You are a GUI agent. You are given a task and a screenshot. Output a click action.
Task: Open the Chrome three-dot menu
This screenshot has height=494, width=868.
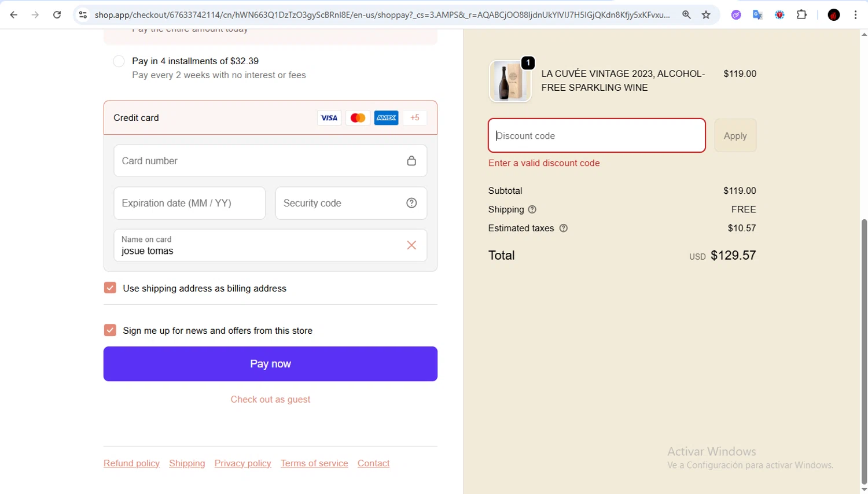point(855,15)
